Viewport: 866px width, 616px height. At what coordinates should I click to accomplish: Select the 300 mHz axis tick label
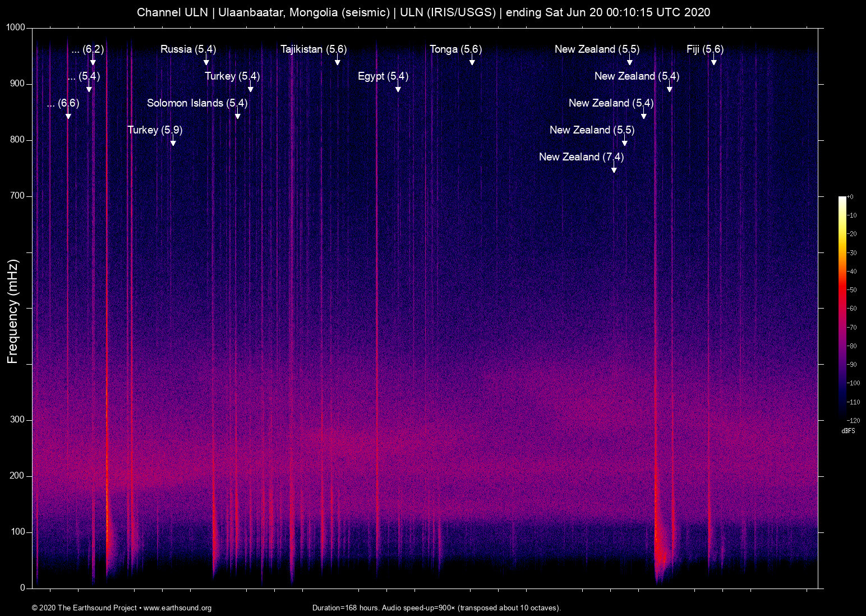[x=17, y=419]
